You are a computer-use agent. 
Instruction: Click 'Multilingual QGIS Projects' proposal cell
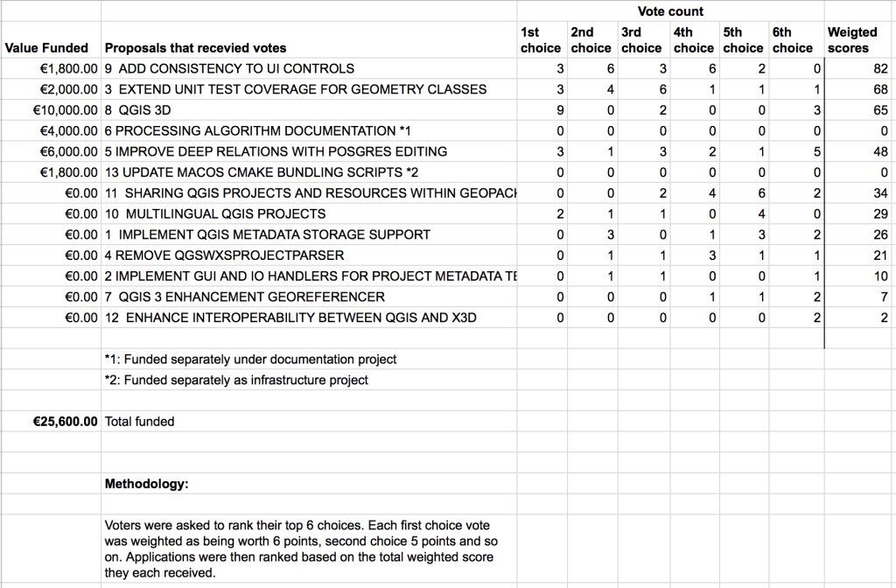215,214
